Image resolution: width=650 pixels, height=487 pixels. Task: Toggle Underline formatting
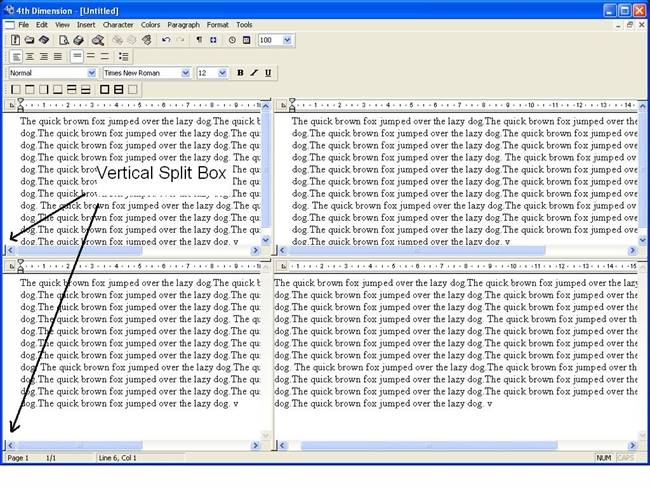pos(268,73)
